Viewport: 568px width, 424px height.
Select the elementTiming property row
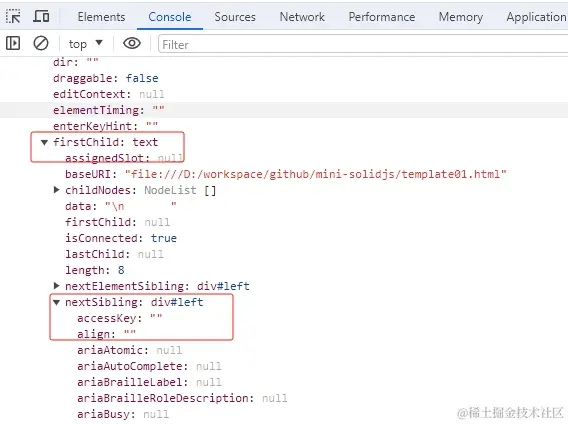click(x=284, y=110)
